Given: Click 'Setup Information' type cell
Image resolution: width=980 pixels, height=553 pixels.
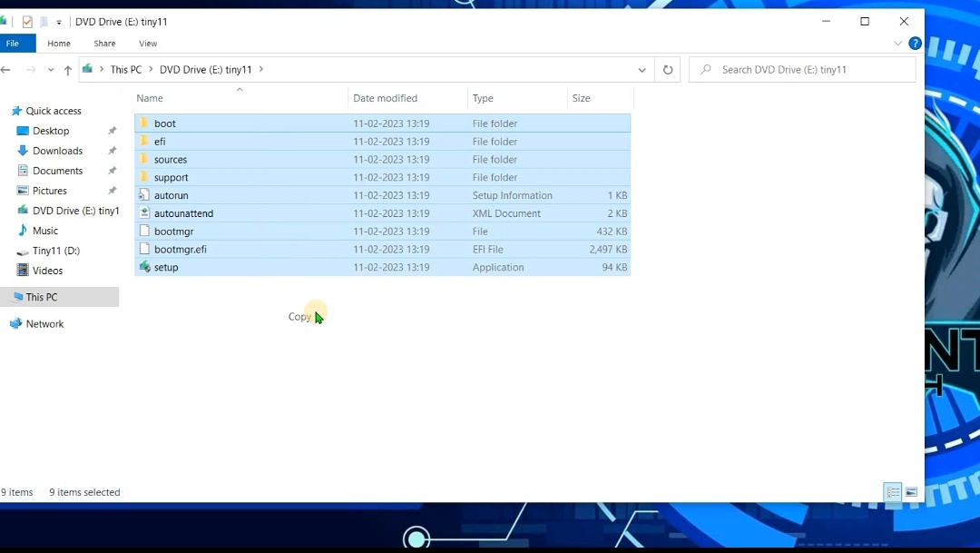Looking at the screenshot, I should point(512,195).
